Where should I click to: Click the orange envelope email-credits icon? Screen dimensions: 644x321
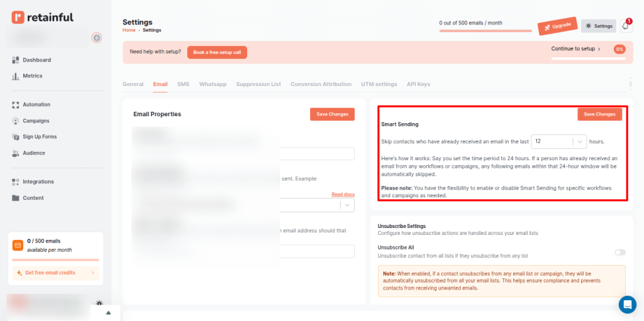tap(18, 246)
